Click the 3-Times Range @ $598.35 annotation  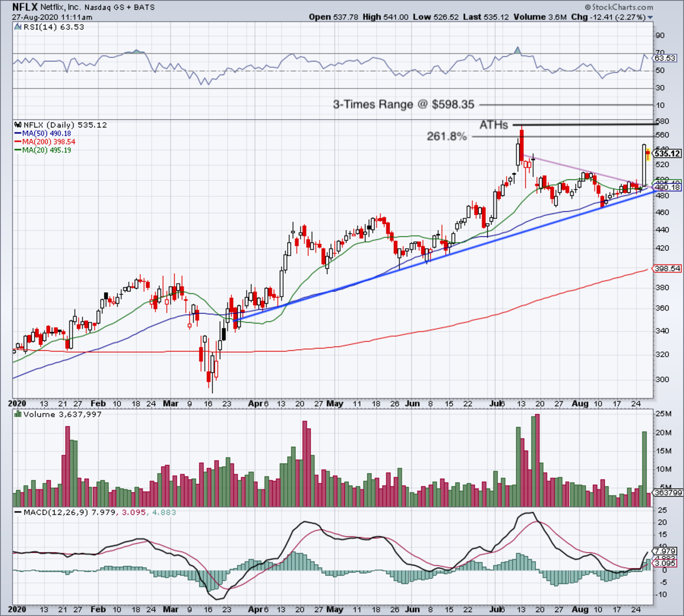click(404, 105)
